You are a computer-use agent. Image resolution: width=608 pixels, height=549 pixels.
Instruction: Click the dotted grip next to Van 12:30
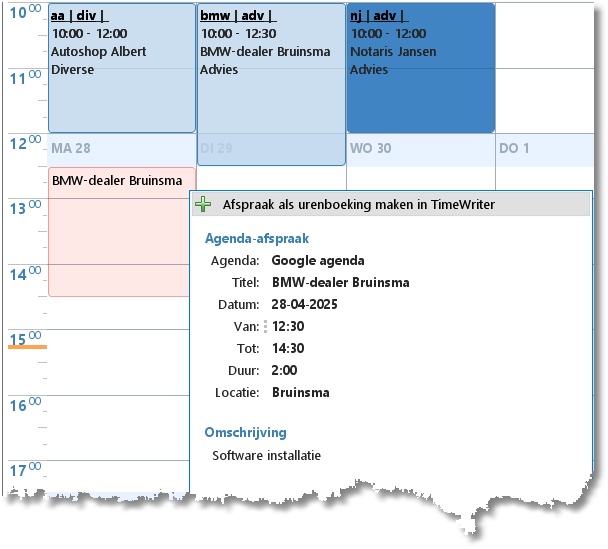coord(265,326)
